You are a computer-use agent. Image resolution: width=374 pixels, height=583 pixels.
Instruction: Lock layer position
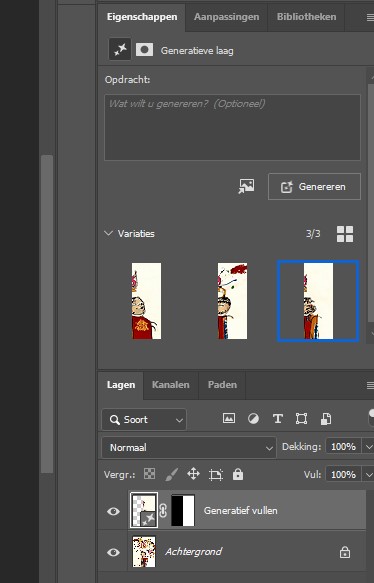coord(193,474)
